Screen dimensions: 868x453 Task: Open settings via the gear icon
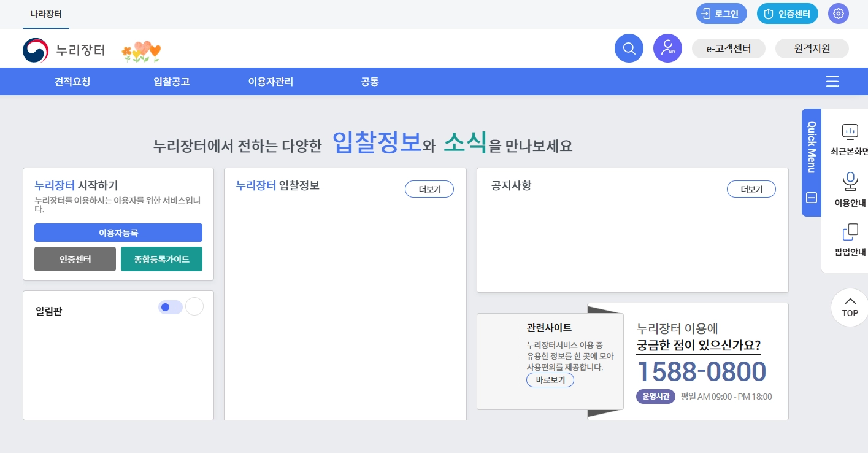838,14
